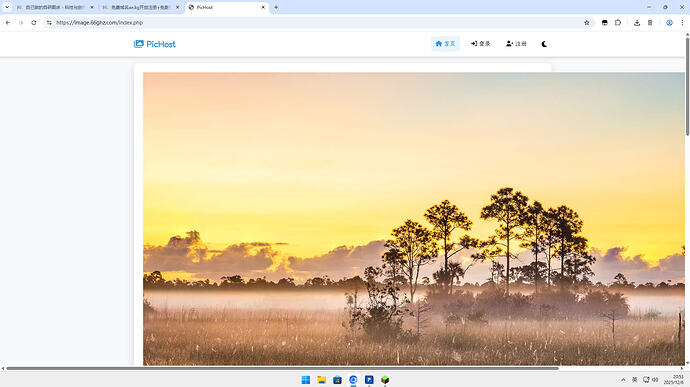
Task: Close the first browser tab
Action: [92, 7]
